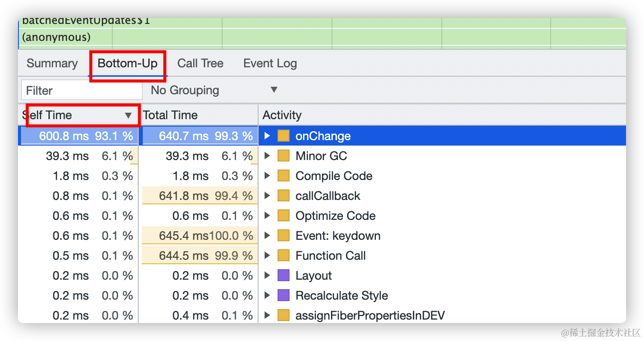Click the yellow icon beside onChange

click(x=284, y=136)
